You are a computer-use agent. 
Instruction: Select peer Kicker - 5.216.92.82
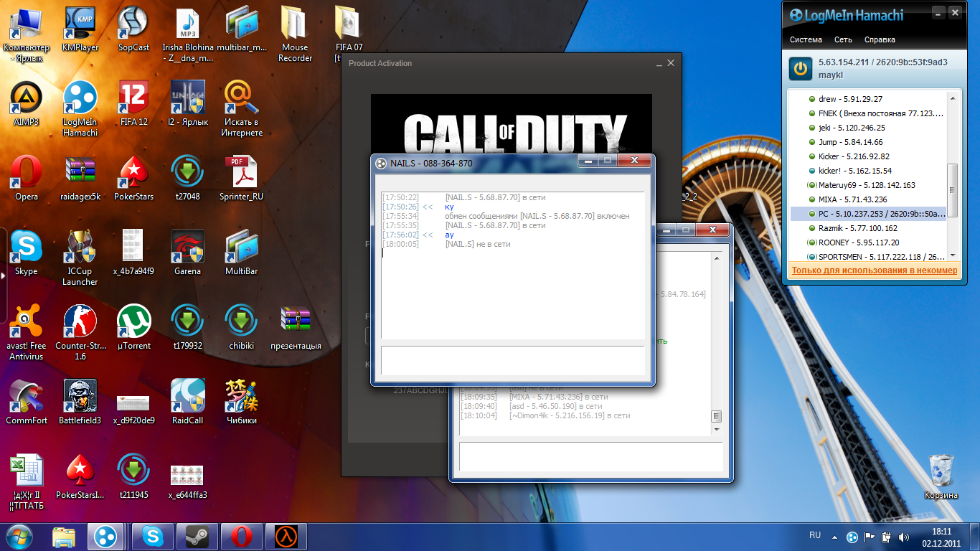[867, 156]
